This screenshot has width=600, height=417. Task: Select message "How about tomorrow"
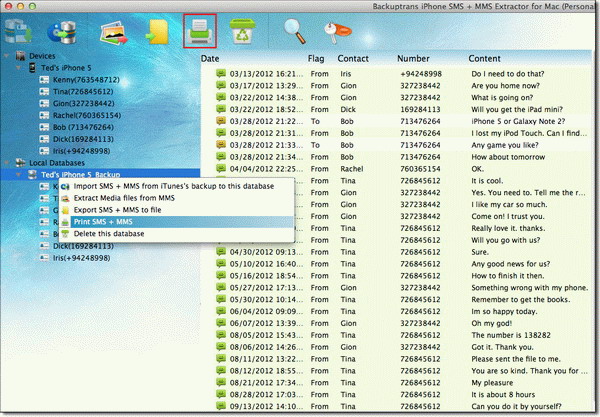coord(508,157)
